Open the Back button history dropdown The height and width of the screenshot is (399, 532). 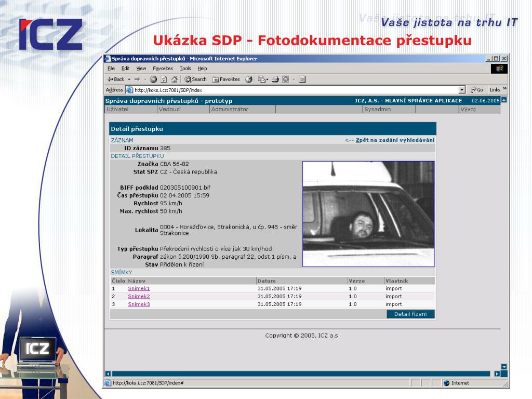click(129, 79)
